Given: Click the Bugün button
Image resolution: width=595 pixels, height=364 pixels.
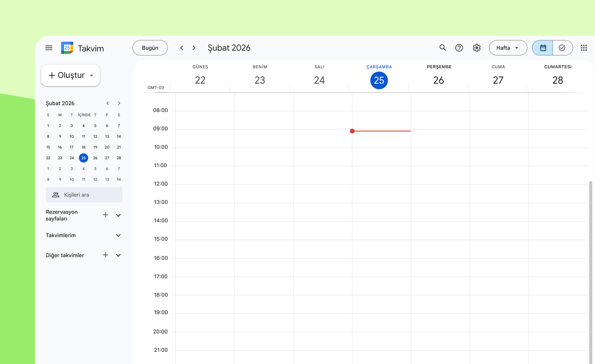Looking at the screenshot, I should (x=150, y=48).
